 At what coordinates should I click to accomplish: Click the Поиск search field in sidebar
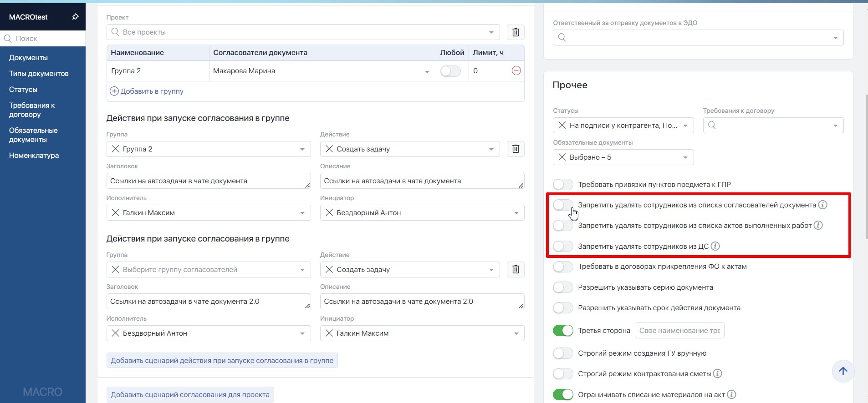[46, 39]
